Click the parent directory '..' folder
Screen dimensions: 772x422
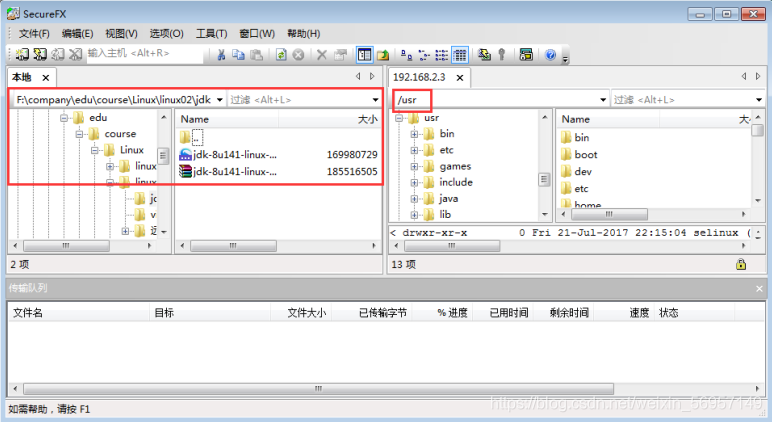point(192,137)
